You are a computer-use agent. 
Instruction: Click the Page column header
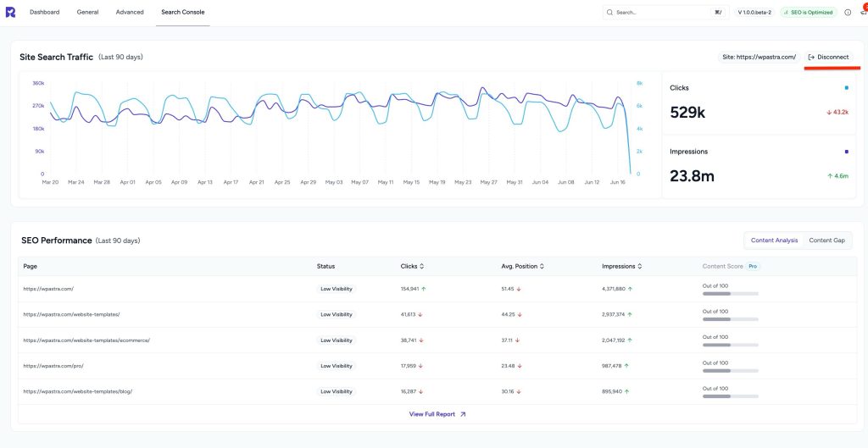(x=30, y=266)
